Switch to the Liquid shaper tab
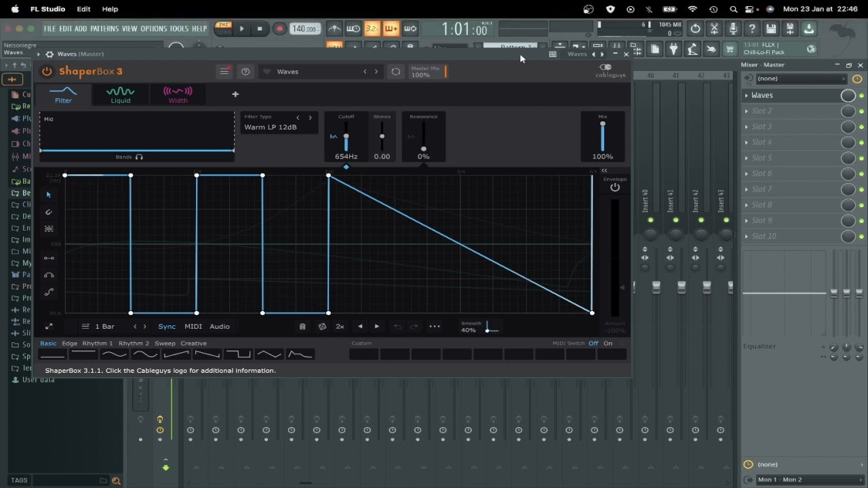This screenshot has height=488, width=868. (x=121, y=94)
